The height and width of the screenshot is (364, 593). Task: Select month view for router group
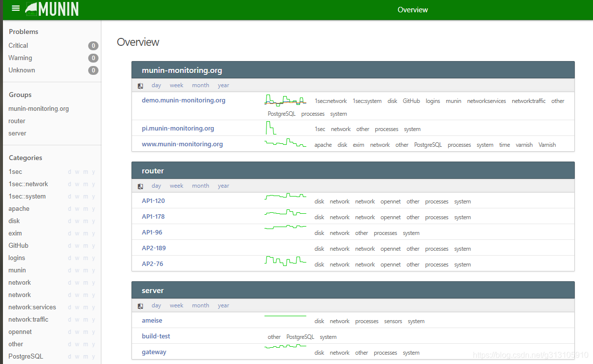pyautogui.click(x=200, y=186)
